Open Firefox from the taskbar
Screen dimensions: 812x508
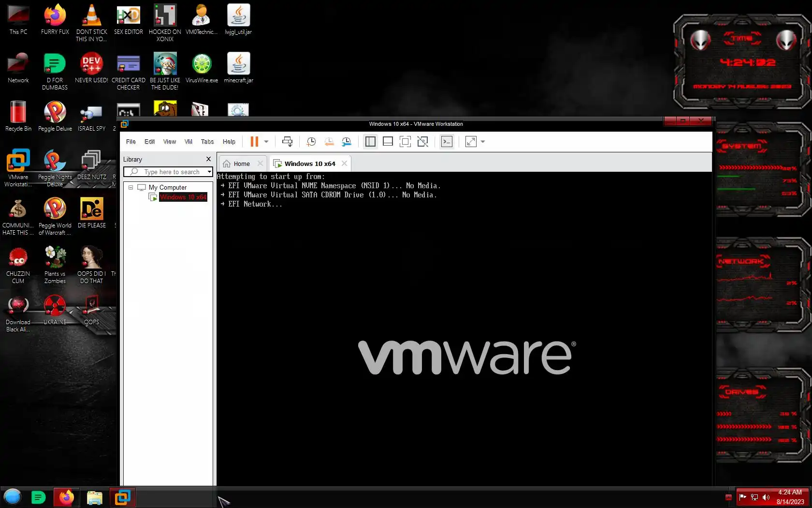coord(66,497)
